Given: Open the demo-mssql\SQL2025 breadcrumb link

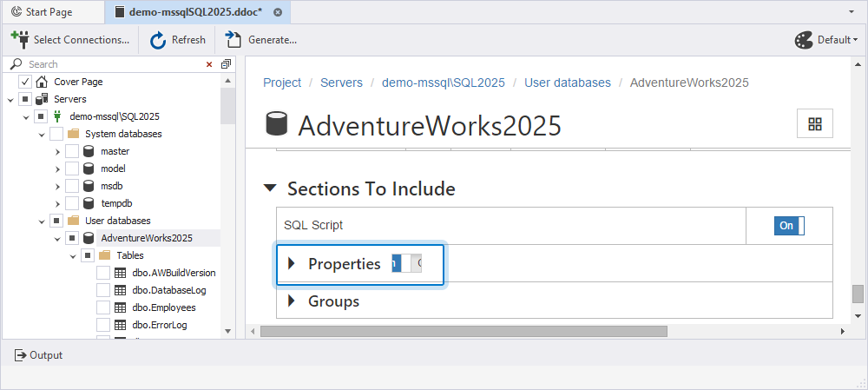Looking at the screenshot, I should (x=444, y=83).
